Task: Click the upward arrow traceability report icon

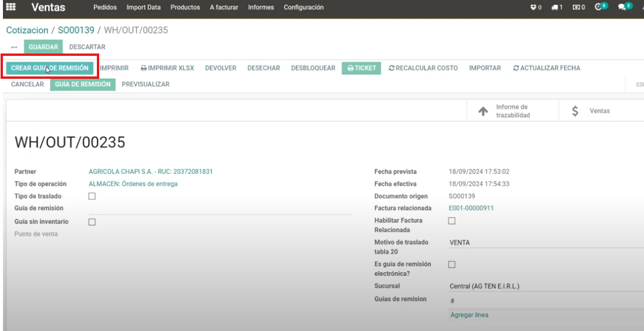Action: 483,111
